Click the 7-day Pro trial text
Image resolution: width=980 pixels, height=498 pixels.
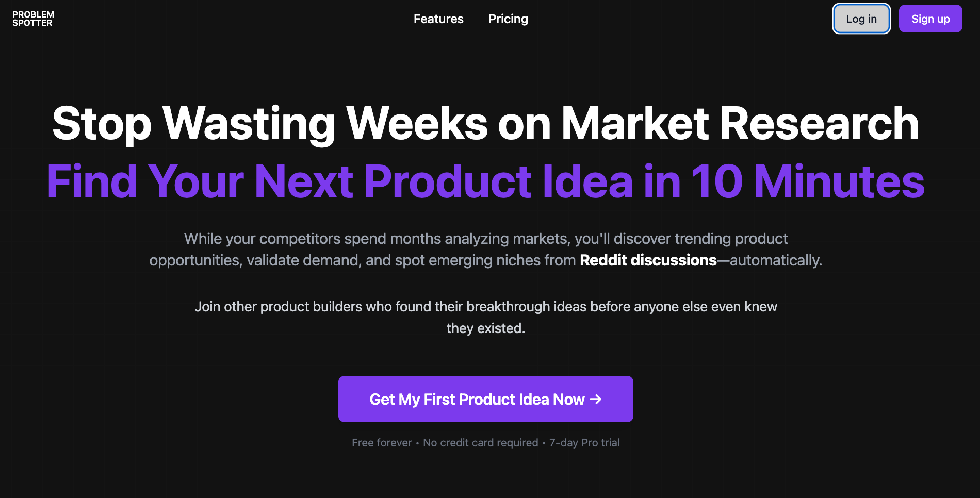[x=584, y=443]
